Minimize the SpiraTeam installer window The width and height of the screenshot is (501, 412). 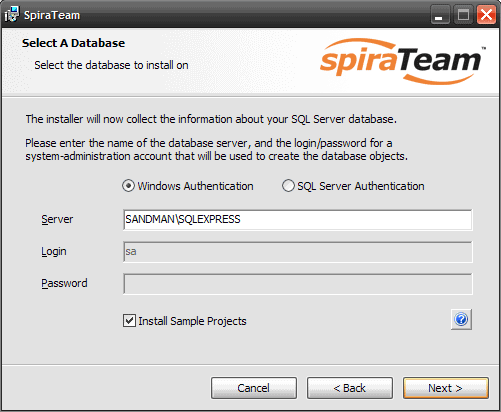pos(439,15)
